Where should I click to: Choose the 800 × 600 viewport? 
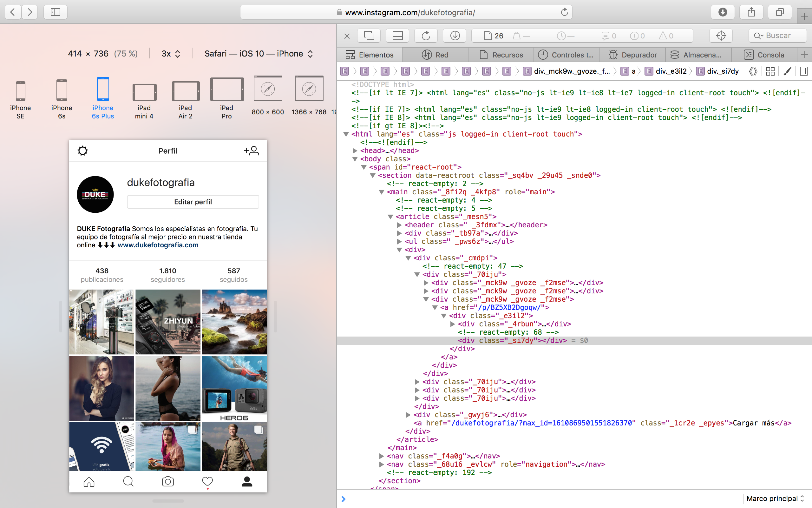click(x=268, y=96)
